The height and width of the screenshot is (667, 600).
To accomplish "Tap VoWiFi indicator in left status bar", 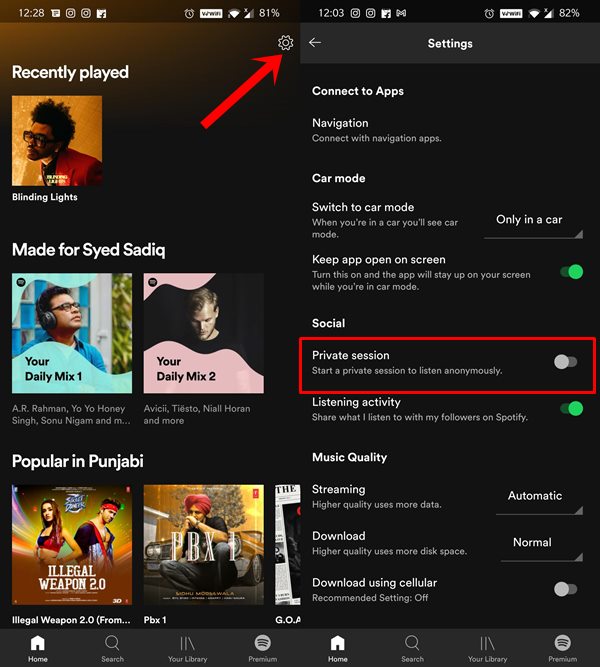I will 211,14.
